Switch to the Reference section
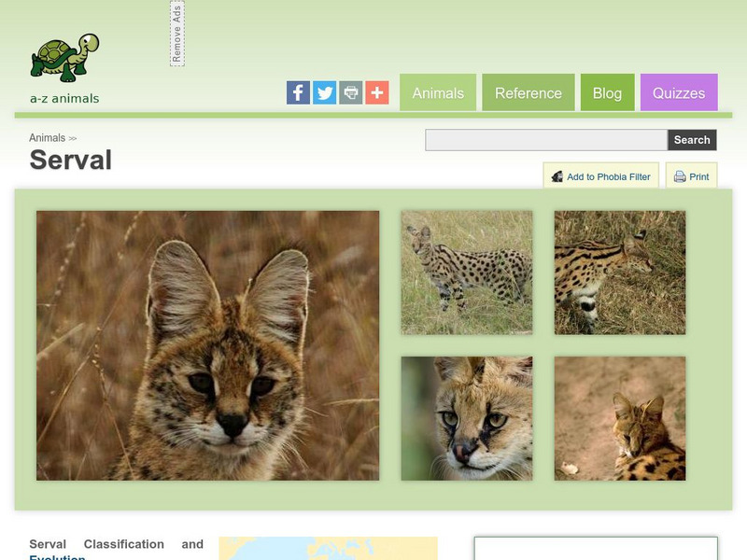The width and height of the screenshot is (747, 560). 529,92
